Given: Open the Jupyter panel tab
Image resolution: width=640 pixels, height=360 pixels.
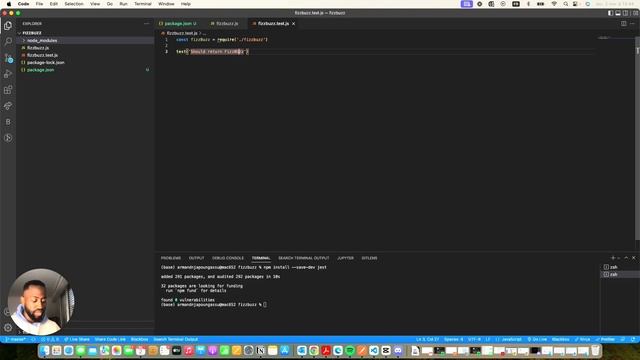Looking at the screenshot, I should (x=345, y=258).
